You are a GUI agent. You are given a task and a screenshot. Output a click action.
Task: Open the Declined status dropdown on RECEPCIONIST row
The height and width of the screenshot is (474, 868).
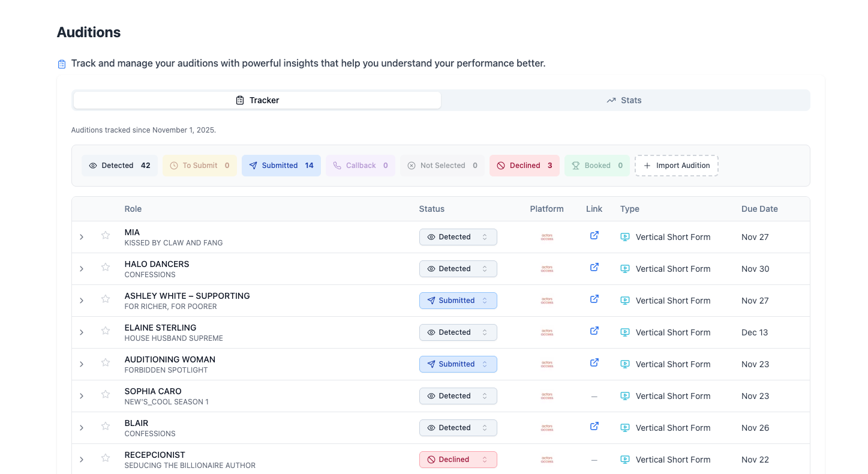pyautogui.click(x=458, y=459)
